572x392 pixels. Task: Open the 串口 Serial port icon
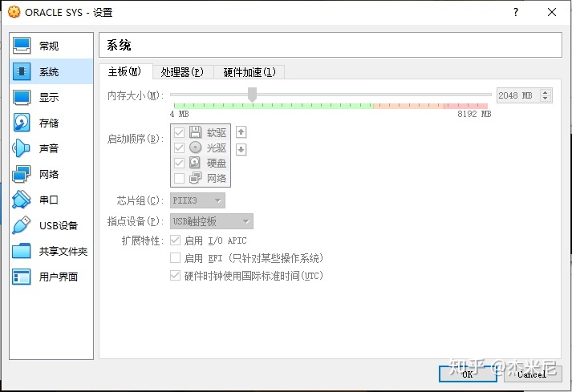coord(21,200)
